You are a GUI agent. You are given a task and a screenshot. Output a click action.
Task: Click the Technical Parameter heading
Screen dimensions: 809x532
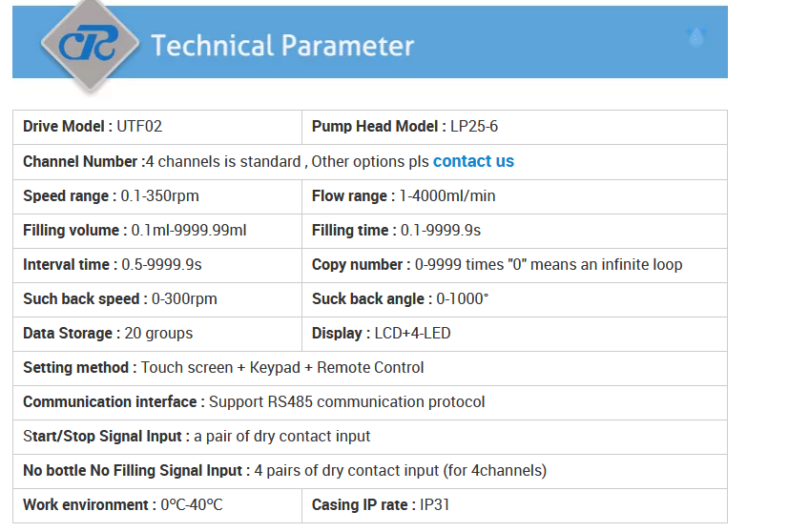click(x=282, y=46)
